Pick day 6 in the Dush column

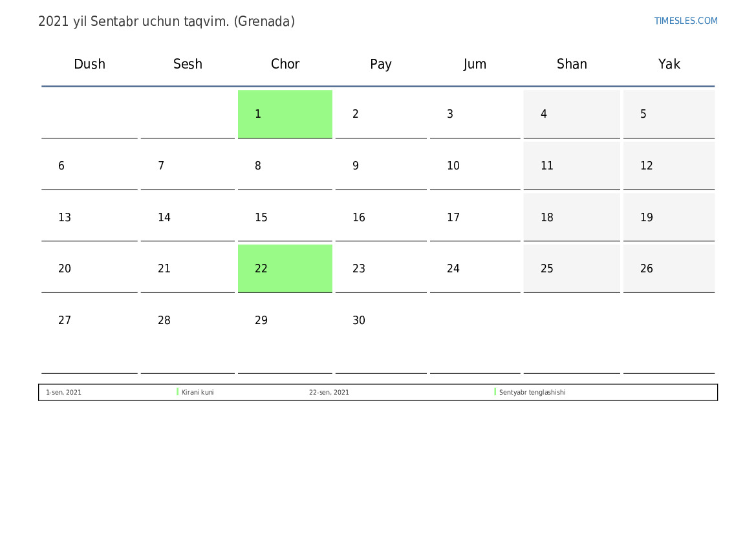click(x=89, y=166)
